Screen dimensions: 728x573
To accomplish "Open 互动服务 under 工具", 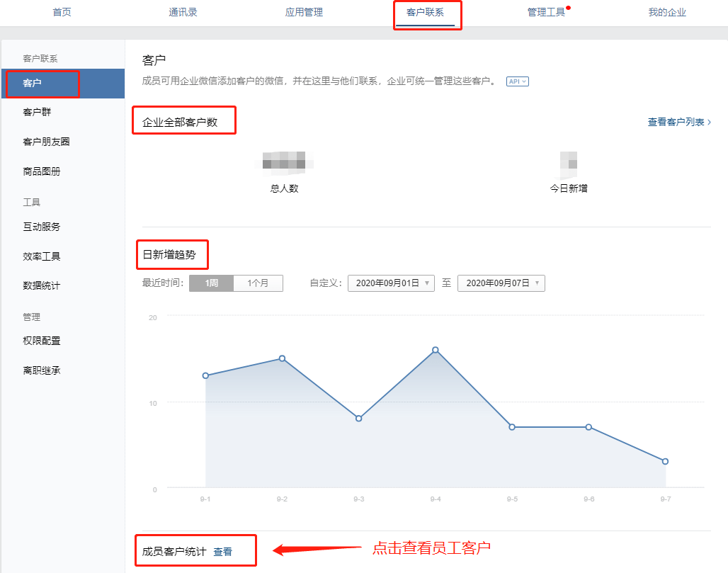I will (41, 227).
